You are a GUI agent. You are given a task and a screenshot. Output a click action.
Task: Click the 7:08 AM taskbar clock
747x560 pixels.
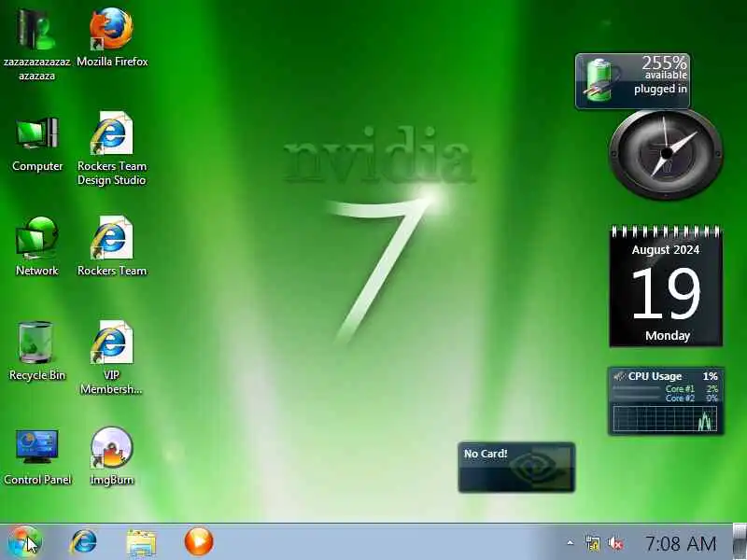(x=681, y=543)
